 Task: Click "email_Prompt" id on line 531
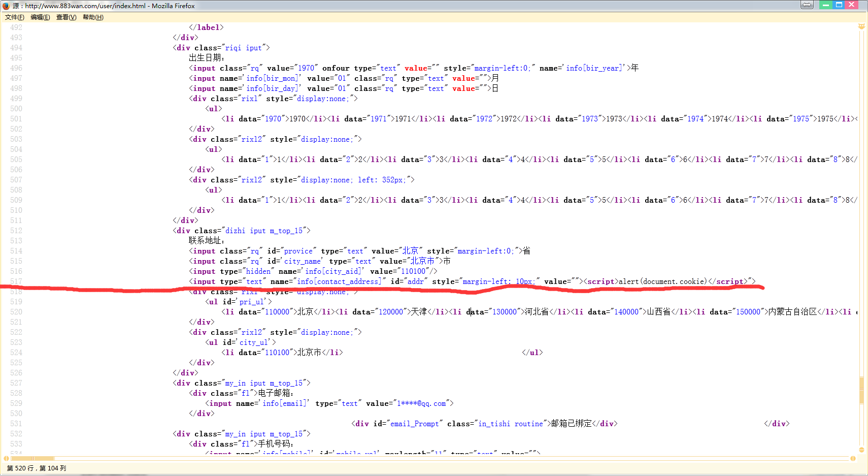click(414, 424)
